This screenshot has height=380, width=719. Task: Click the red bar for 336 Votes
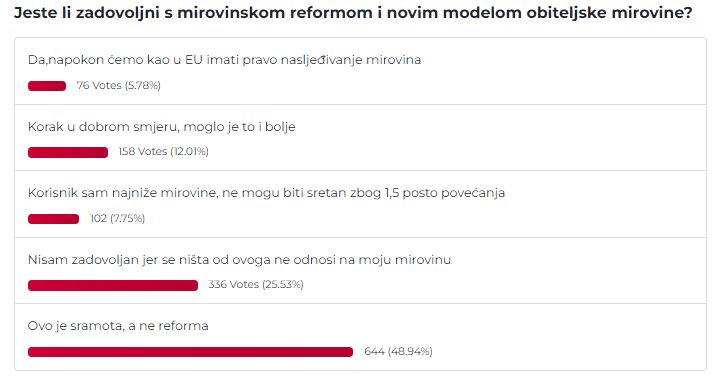[x=113, y=285]
